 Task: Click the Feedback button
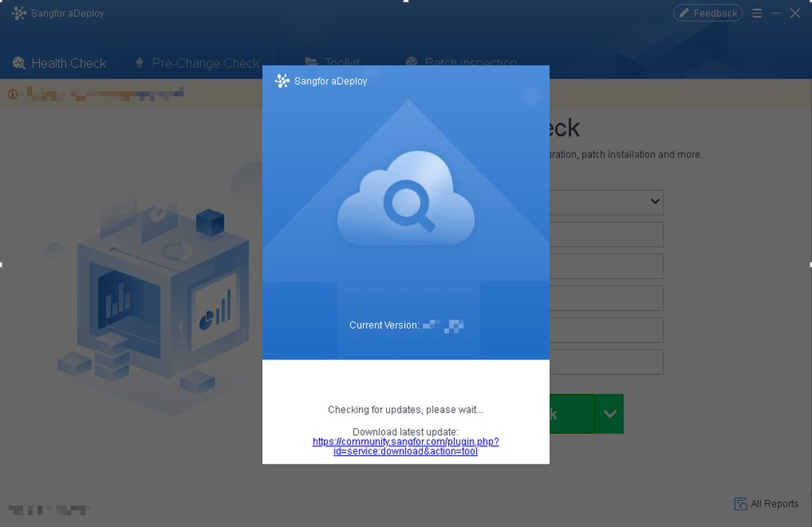click(708, 13)
